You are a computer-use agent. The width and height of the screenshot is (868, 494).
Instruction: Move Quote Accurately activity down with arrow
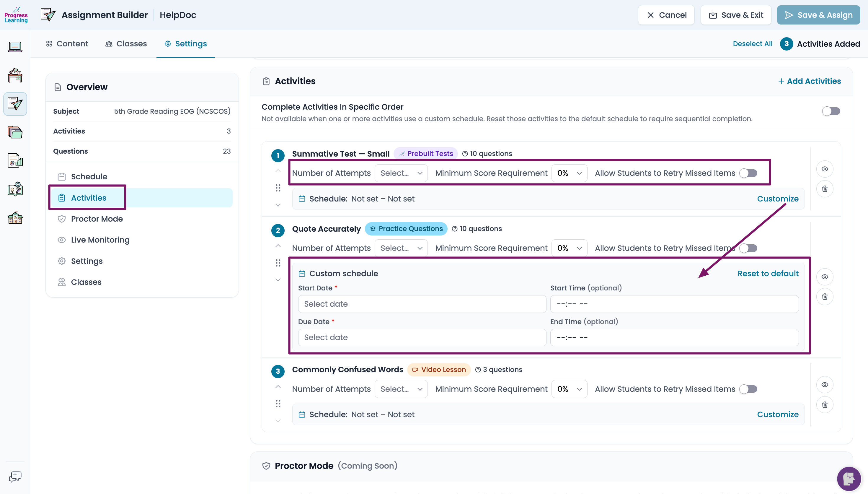pos(278,280)
